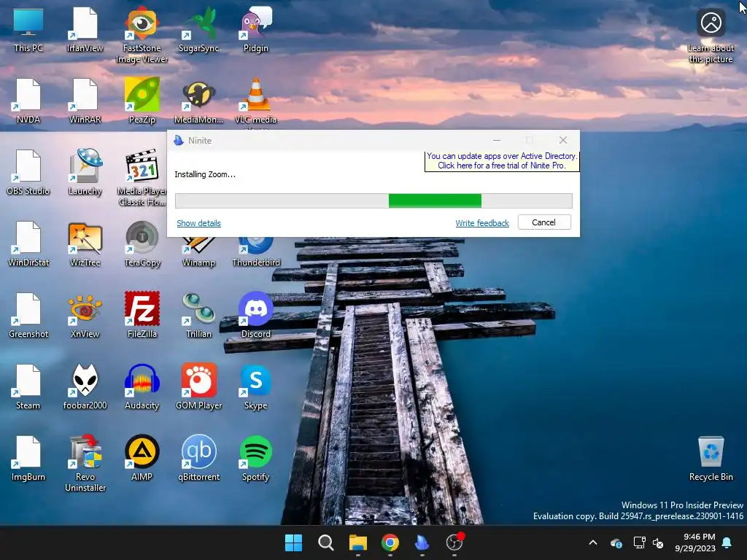Screen dimensions: 747x560
Task: Open File Explorer from the taskbar
Action: point(357,542)
